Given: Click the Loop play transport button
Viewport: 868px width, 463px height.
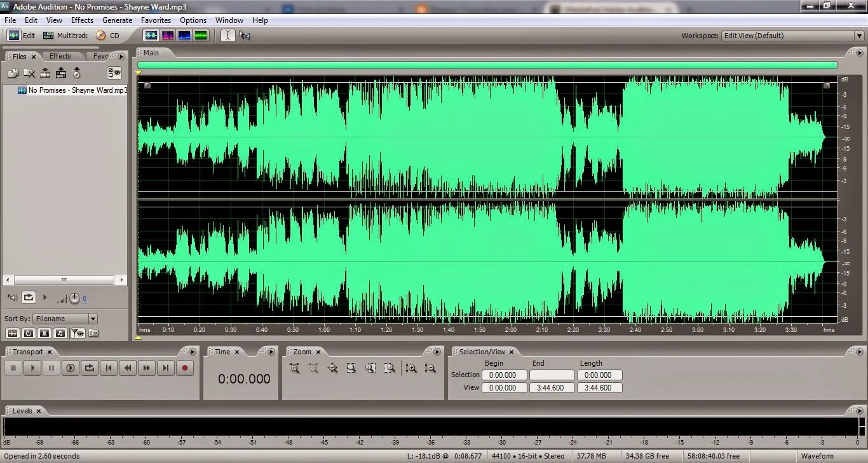Looking at the screenshot, I should click(90, 368).
